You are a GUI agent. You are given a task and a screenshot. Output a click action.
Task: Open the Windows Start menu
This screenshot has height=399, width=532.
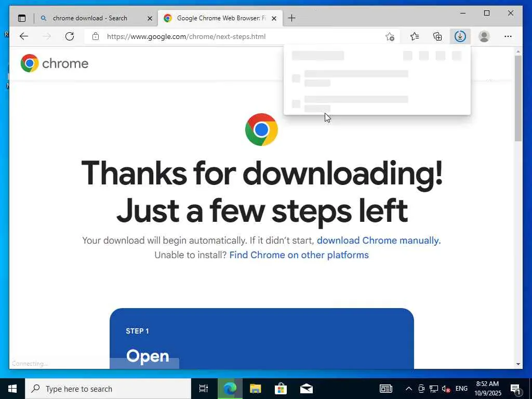pyautogui.click(x=12, y=389)
